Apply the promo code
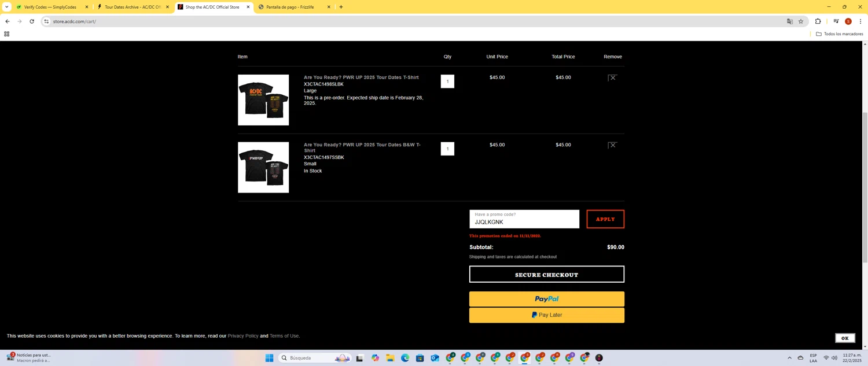 [x=605, y=219]
